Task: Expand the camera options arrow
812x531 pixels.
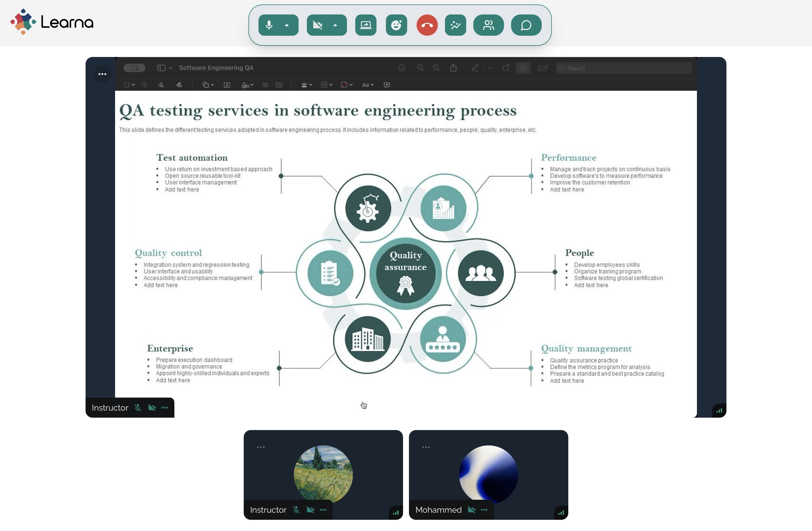Action: tap(335, 25)
